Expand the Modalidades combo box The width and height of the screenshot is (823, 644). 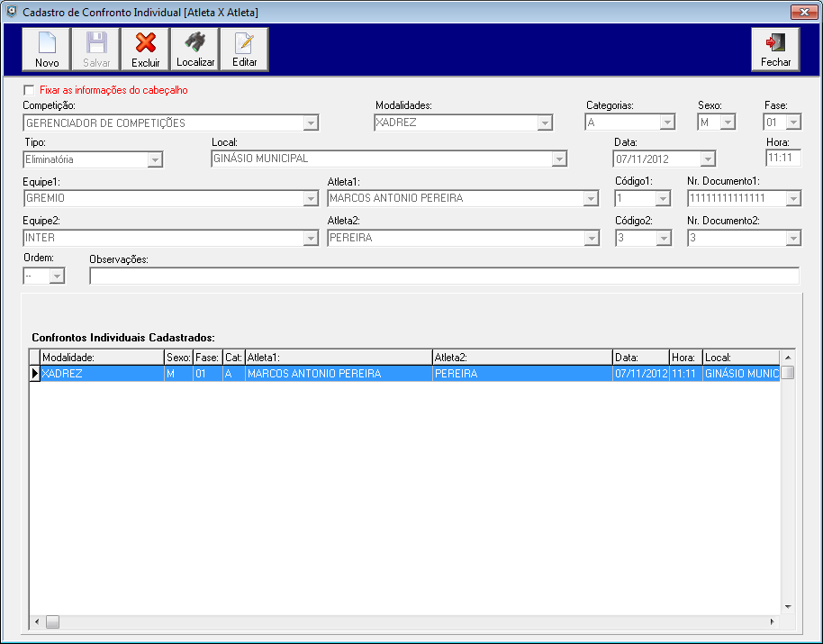[545, 122]
